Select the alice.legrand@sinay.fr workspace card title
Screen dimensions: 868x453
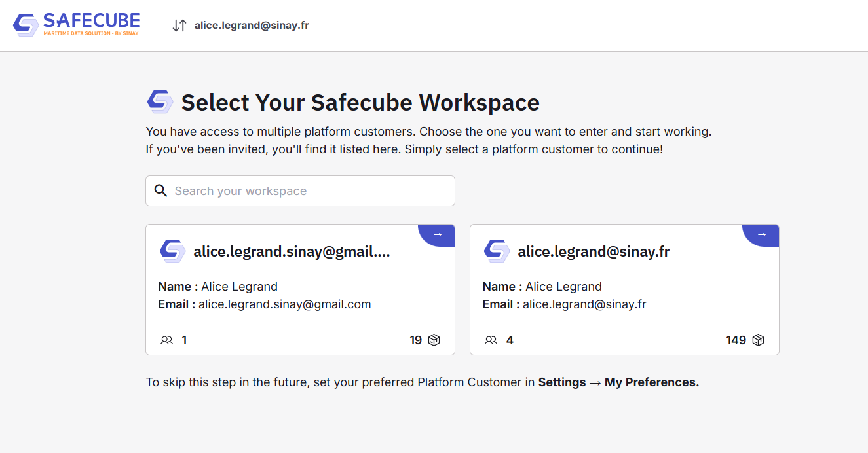(594, 251)
